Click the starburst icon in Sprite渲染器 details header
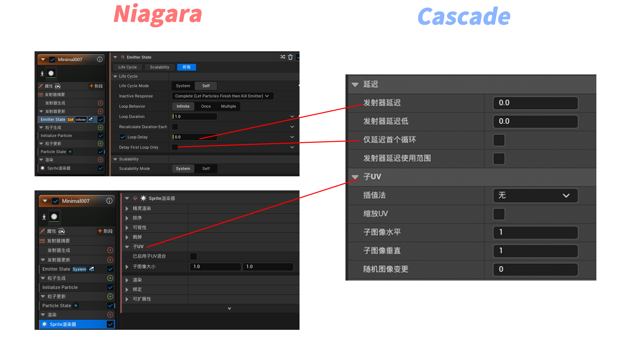Screen dimensions: 644x362 143,198
